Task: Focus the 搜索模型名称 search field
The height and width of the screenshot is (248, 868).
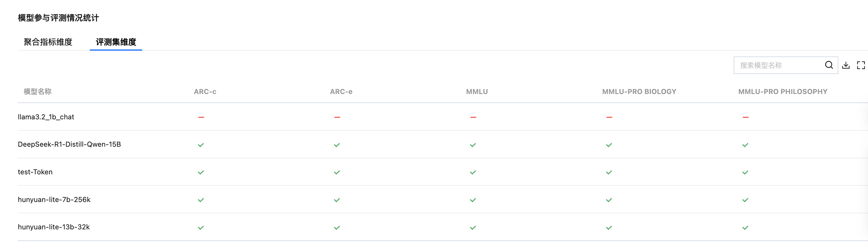Action: pos(778,65)
